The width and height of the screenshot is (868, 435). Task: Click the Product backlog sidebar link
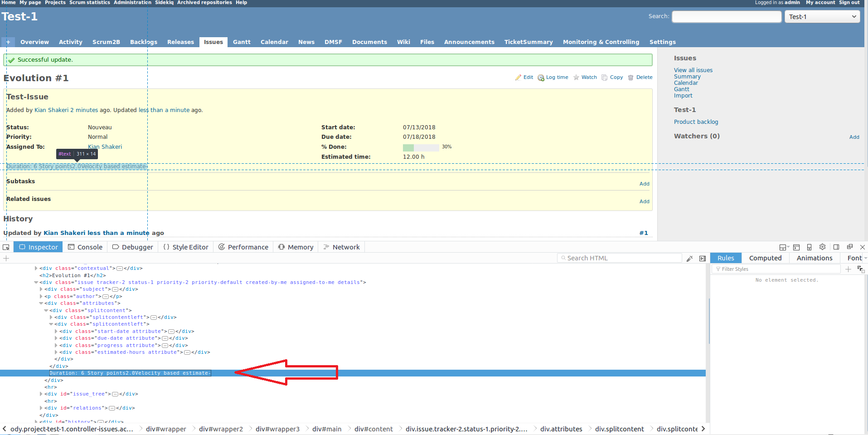[696, 122]
